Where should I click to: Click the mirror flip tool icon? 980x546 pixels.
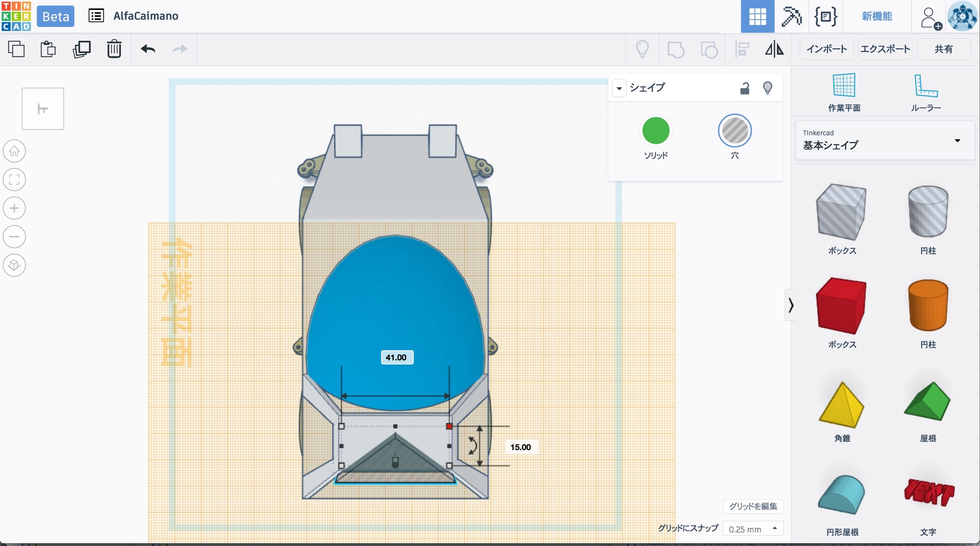coord(774,49)
